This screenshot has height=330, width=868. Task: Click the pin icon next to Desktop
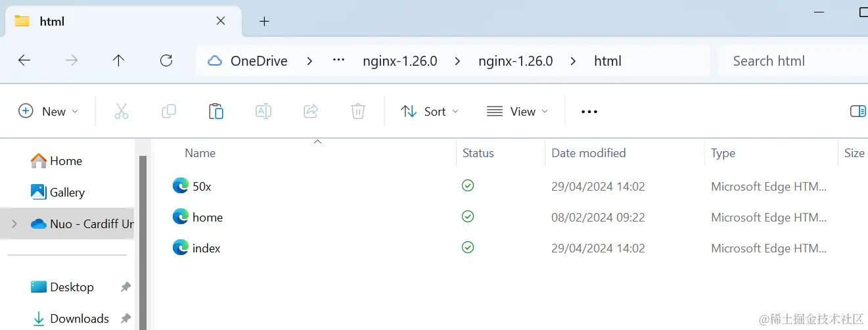point(126,287)
